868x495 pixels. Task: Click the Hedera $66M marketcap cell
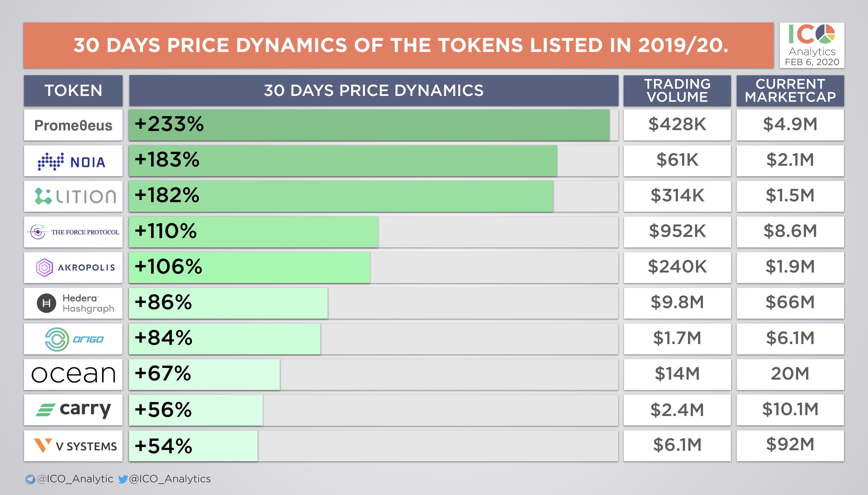click(x=790, y=303)
